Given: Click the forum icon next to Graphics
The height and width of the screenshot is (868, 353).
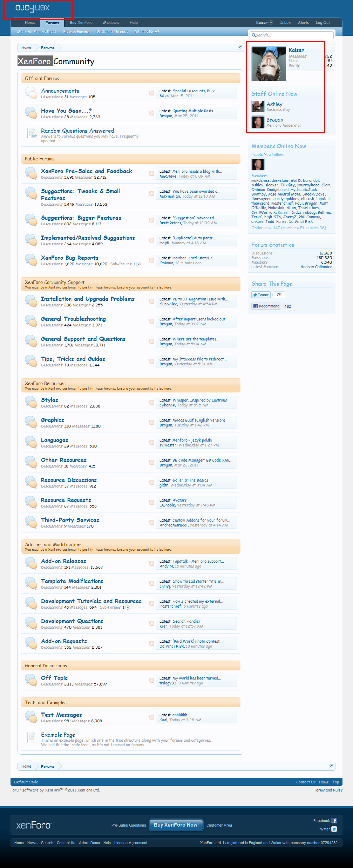Looking at the screenshot, I should 31,422.
